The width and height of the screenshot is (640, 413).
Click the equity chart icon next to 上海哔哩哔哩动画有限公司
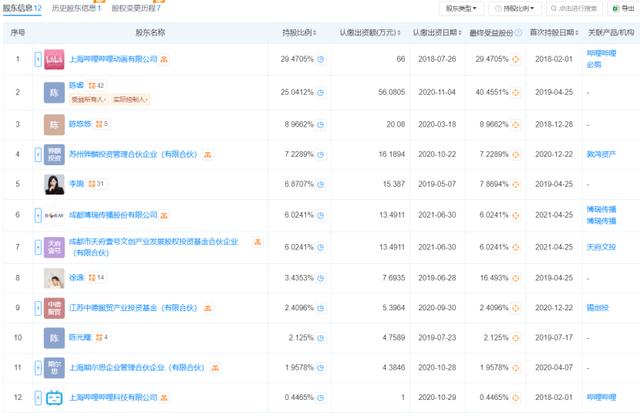pos(164,60)
